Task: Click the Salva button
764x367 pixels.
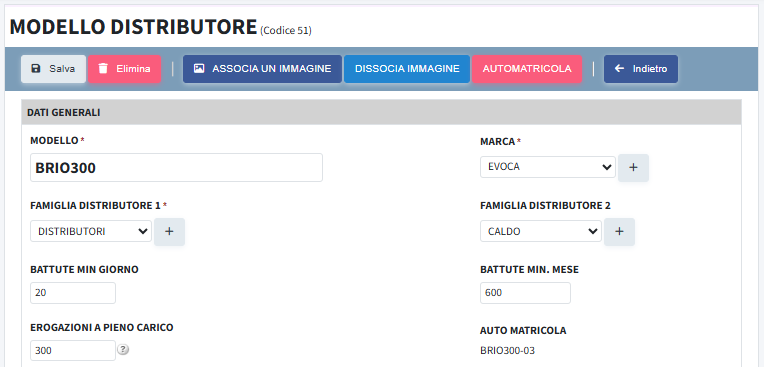Action: pyautogui.click(x=53, y=69)
